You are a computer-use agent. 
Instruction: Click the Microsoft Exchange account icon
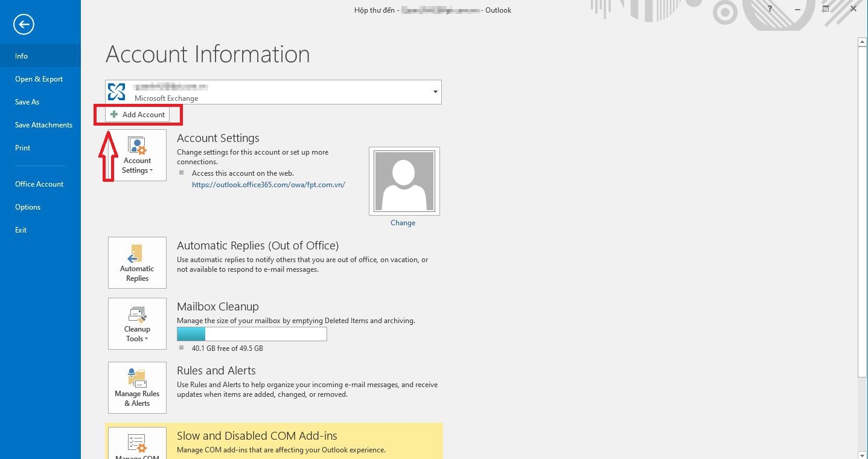pyautogui.click(x=117, y=91)
